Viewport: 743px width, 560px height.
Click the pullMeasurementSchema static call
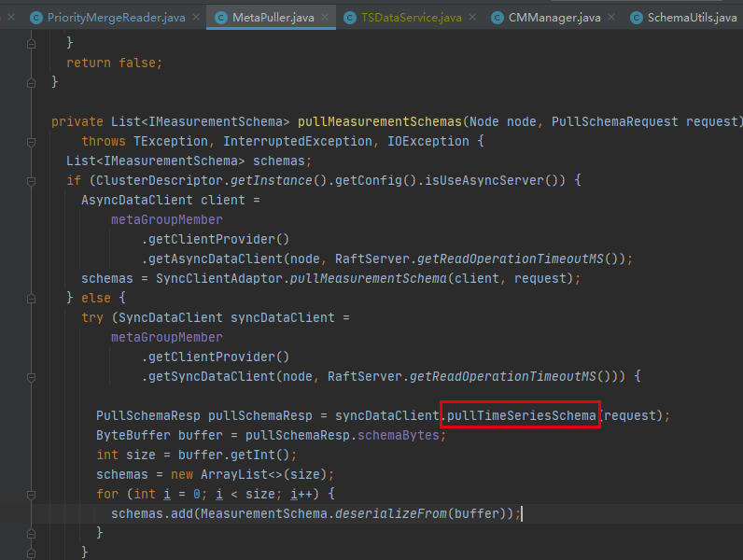368,278
